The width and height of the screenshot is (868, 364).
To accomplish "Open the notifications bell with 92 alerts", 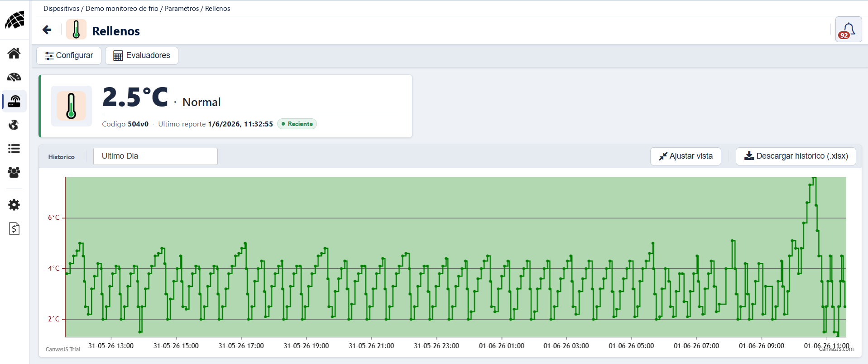I will (x=848, y=30).
